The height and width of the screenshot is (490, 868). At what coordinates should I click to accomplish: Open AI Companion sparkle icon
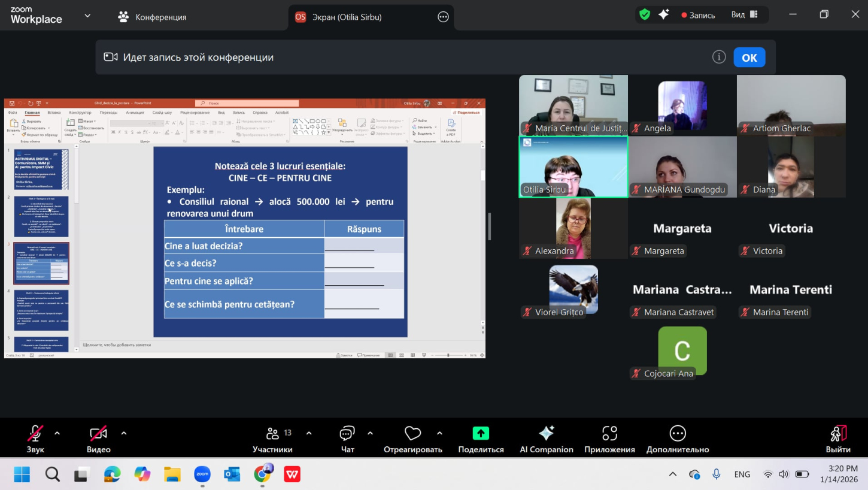(546, 434)
